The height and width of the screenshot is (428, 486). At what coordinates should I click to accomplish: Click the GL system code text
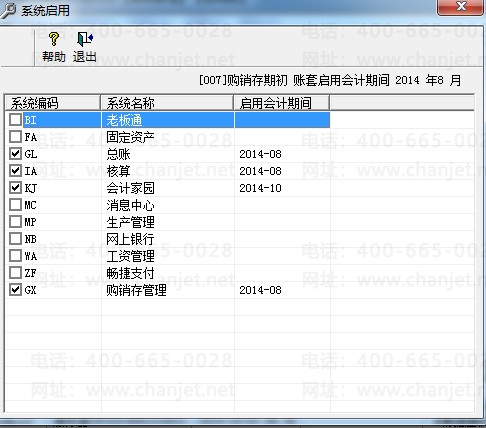31,154
